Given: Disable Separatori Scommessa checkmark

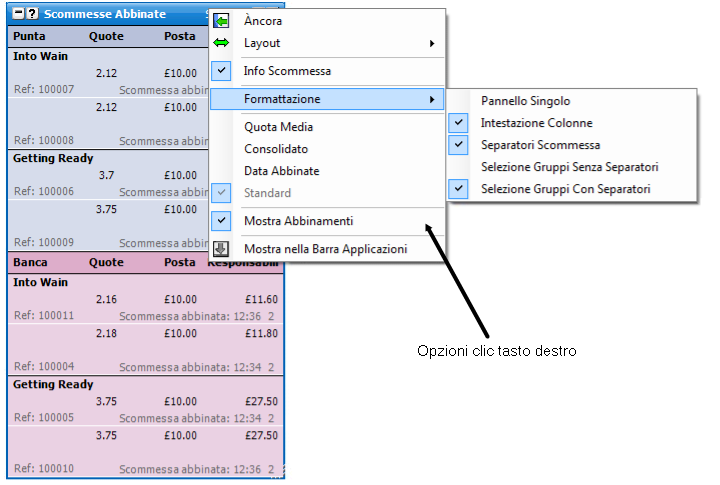Looking at the screenshot, I should pos(458,145).
